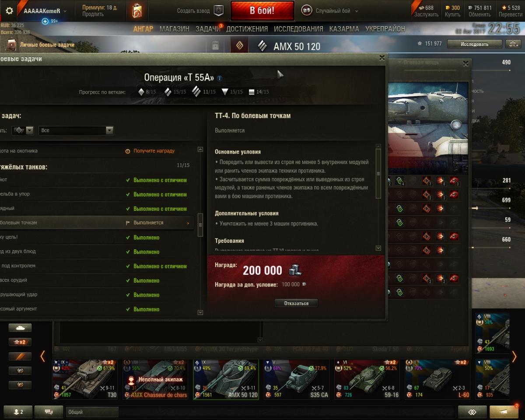Toggle the tank silhouette carousel filter

pos(20,328)
